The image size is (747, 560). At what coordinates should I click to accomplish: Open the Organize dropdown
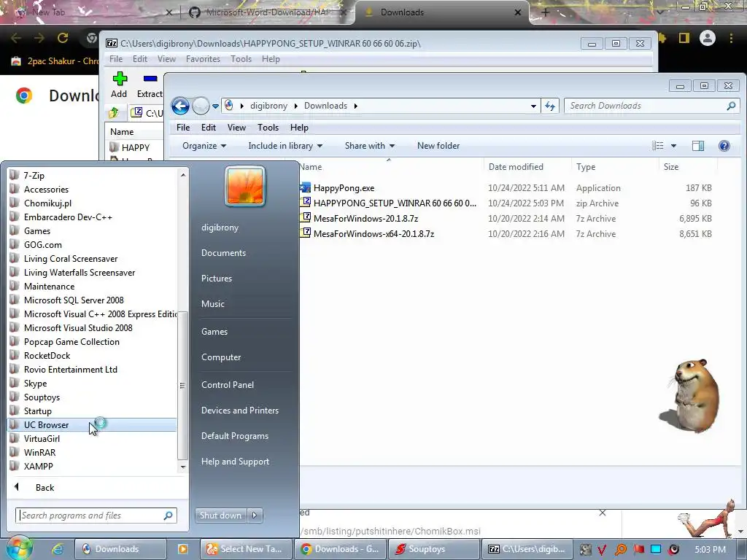[x=204, y=146]
